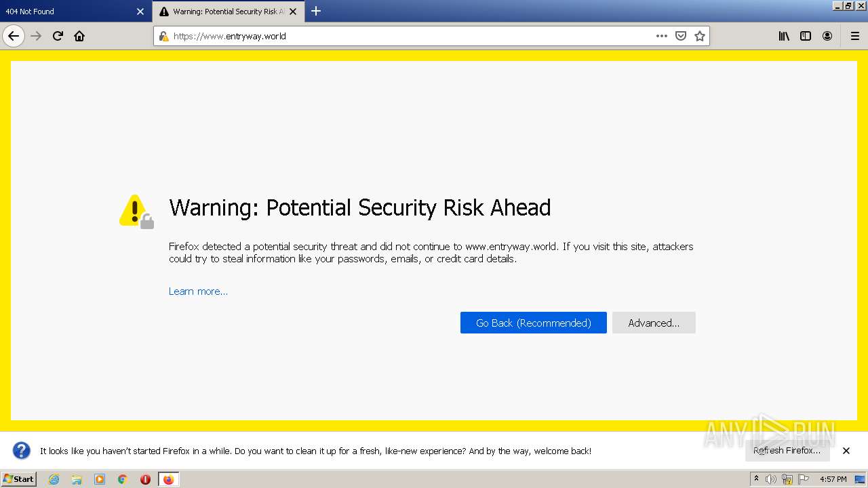868x488 pixels.
Task: Open Windows Explorer from taskbar
Action: [77, 479]
